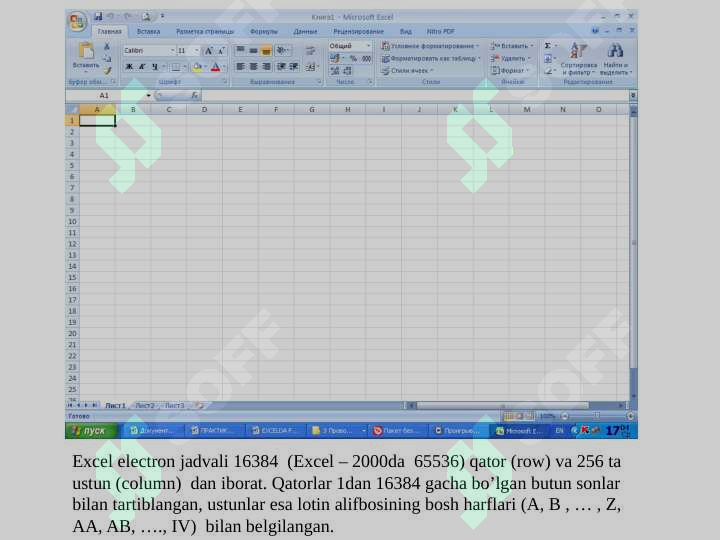
Task: Switch to the Разметка страницы tab
Action: 205,31
